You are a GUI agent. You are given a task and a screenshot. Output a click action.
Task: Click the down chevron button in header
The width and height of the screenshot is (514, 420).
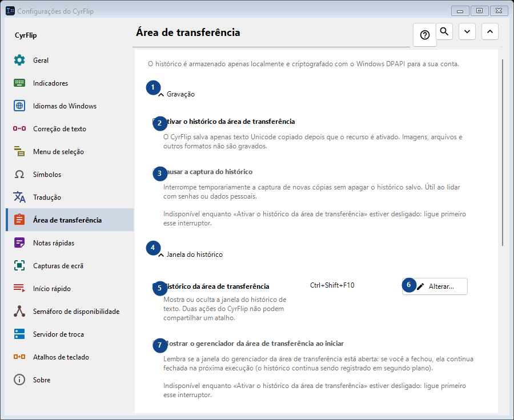[467, 31]
